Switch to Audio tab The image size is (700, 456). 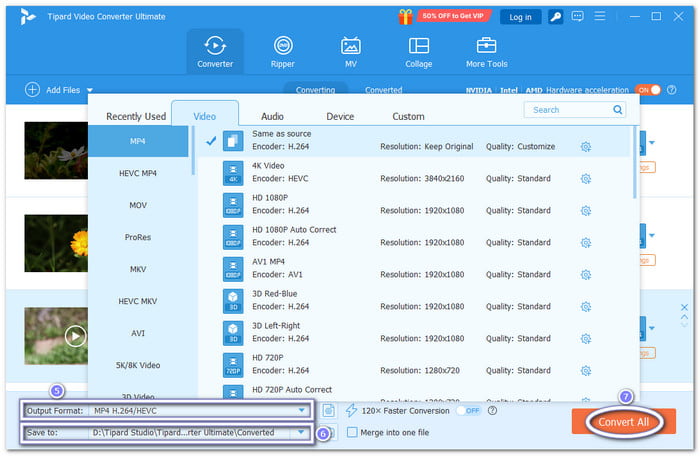click(x=272, y=117)
